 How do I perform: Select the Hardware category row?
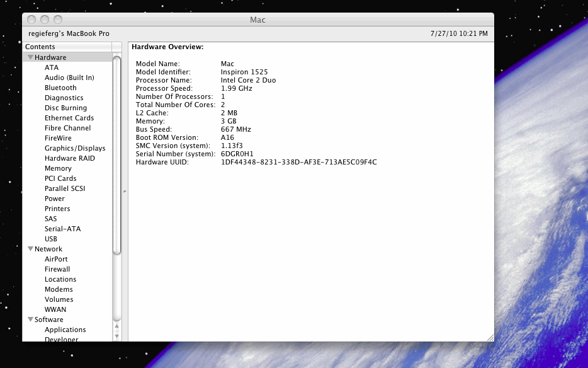pyautogui.click(x=67, y=57)
